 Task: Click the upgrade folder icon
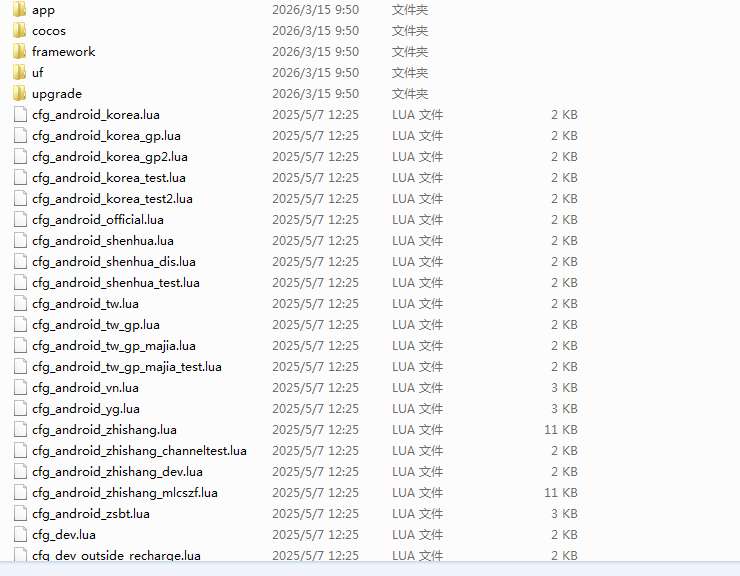pyautogui.click(x=20, y=93)
